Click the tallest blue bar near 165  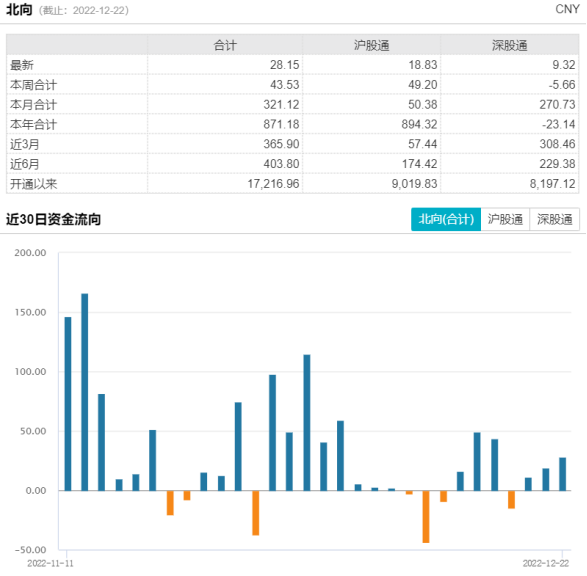[85, 392]
